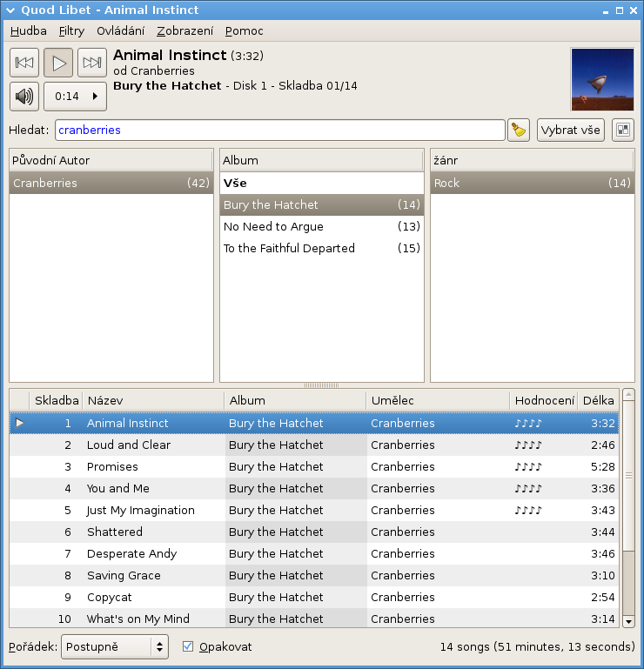Click the Play button
This screenshot has height=669, width=644.
58,63
